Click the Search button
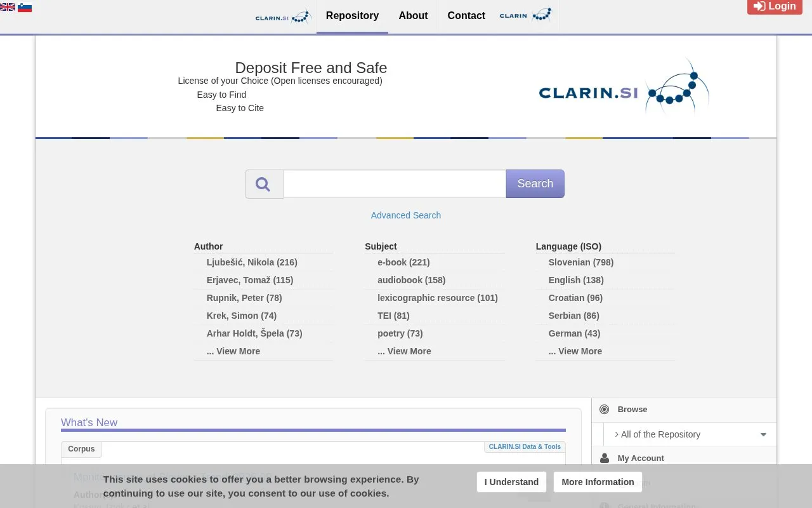The image size is (812, 508). (x=535, y=184)
